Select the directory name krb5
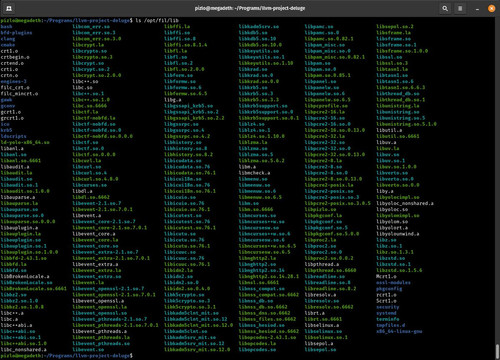The width and height of the screenshot is (500, 360). point(6,130)
